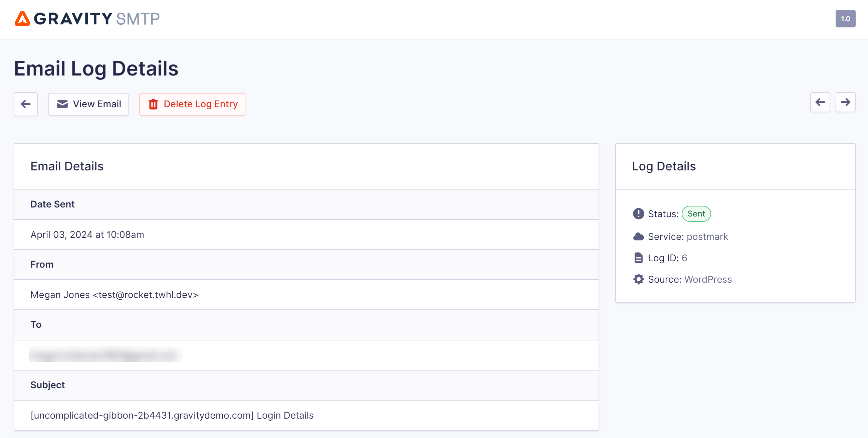Viewport: 868px width, 438px height.
Task: Click the To label
Action: [36, 325]
